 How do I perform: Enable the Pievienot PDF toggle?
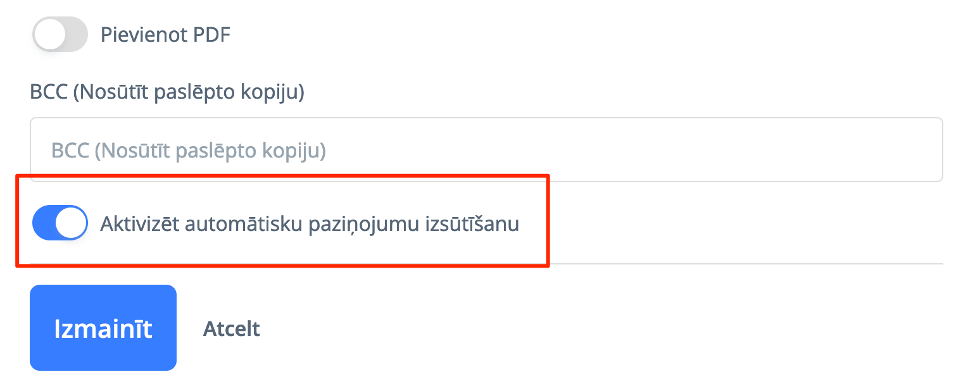[x=60, y=35]
